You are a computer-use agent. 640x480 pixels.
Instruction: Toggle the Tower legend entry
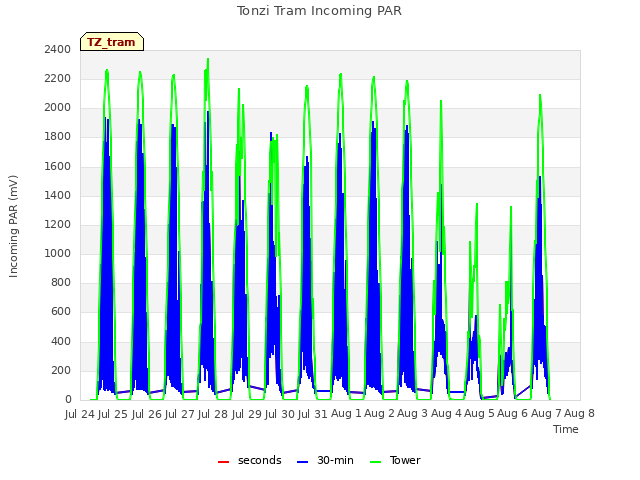coord(395,460)
